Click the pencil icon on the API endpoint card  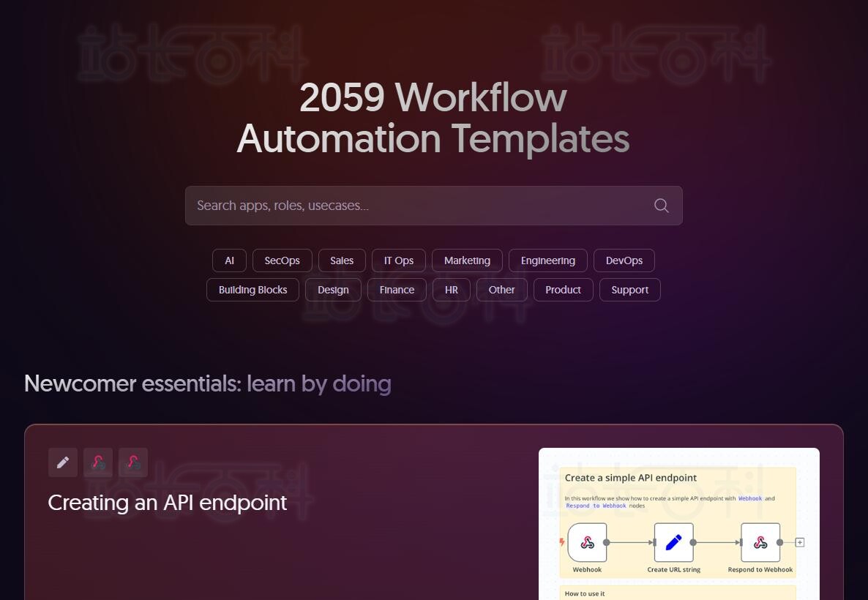pyautogui.click(x=63, y=462)
